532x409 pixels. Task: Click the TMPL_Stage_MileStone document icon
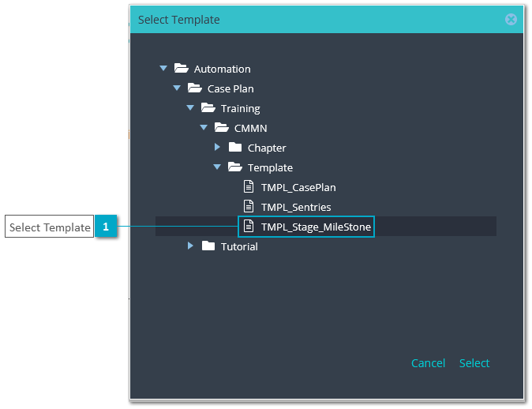249,226
